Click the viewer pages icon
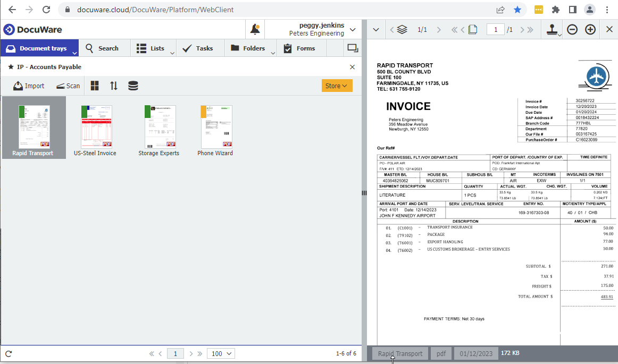The width and height of the screenshot is (618, 364). pos(473,30)
